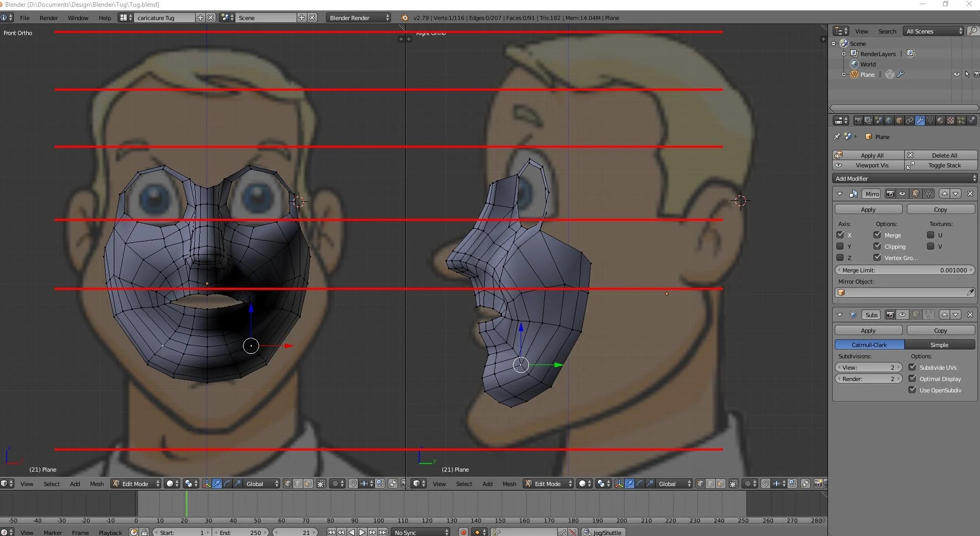
Task: Toggle the Vertex Groups option checkbox
Action: 877,257
